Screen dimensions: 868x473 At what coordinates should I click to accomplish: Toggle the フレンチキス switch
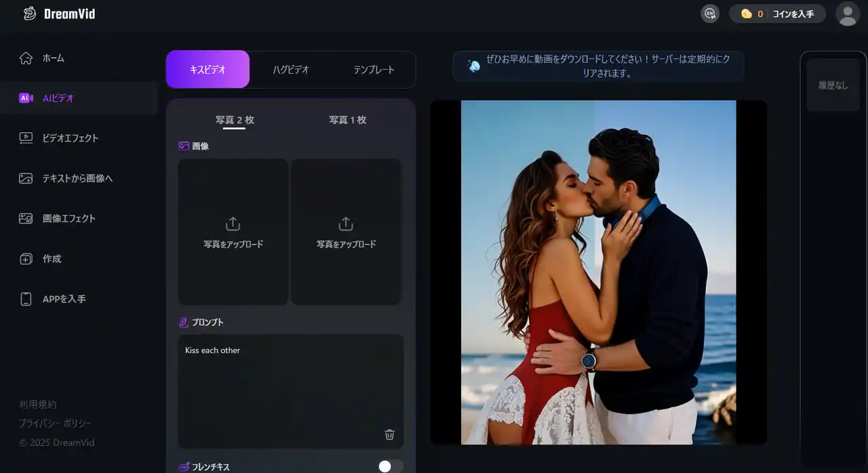click(390, 466)
